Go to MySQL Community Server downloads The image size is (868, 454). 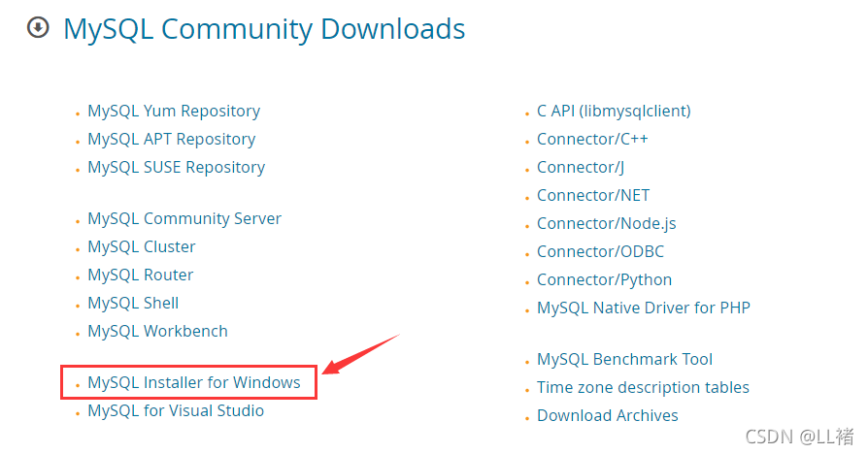click(x=184, y=219)
